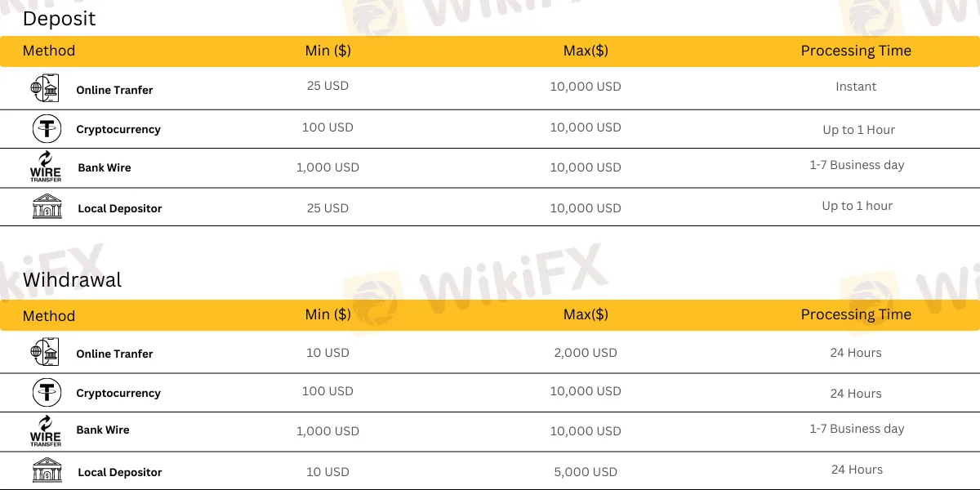This screenshot has width=980, height=490.
Task: Click the Online Transfer icon in Deposit table
Action: (x=45, y=88)
